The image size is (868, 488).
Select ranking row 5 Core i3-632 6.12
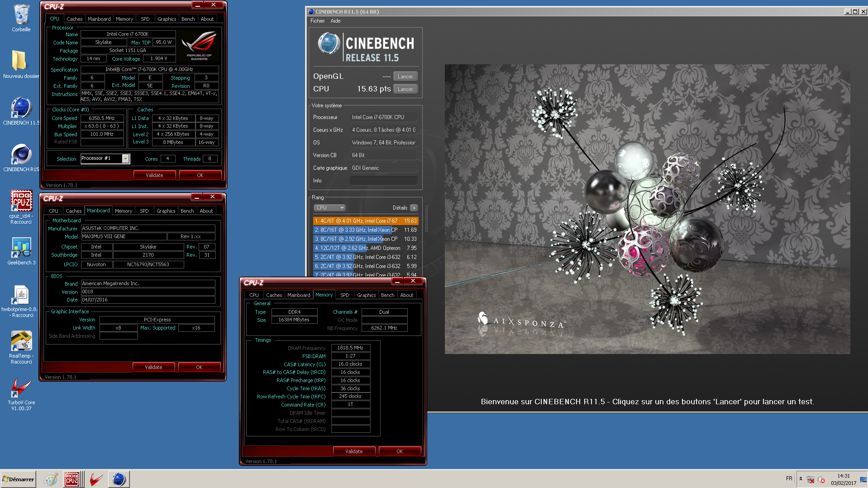(x=366, y=257)
